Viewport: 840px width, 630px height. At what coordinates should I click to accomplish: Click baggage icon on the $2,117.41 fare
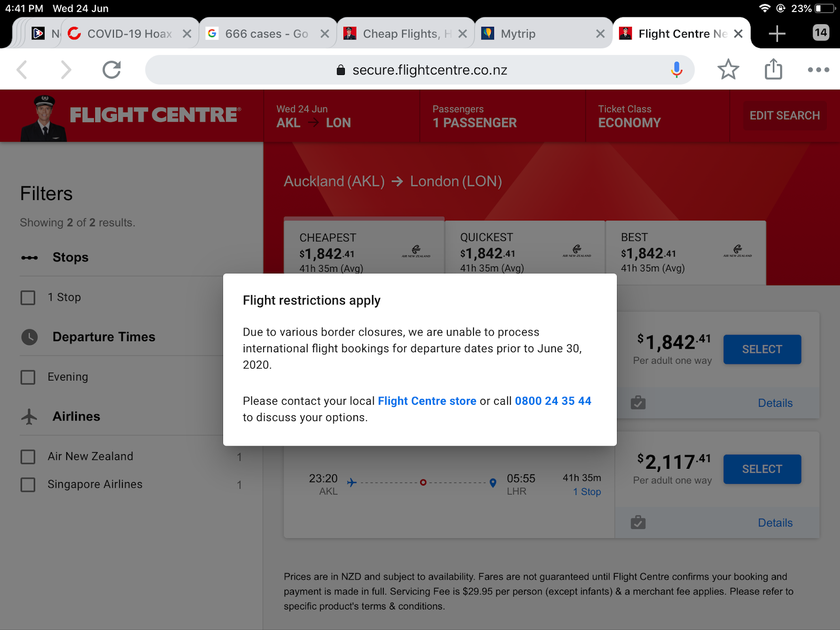click(x=638, y=522)
